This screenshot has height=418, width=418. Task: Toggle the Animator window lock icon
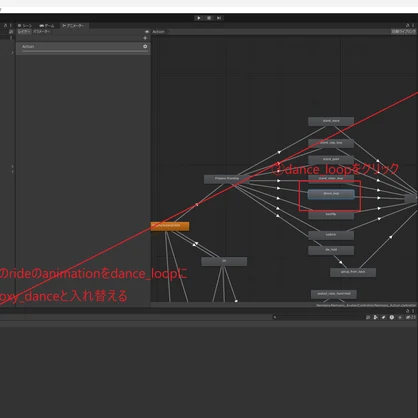(x=408, y=25)
